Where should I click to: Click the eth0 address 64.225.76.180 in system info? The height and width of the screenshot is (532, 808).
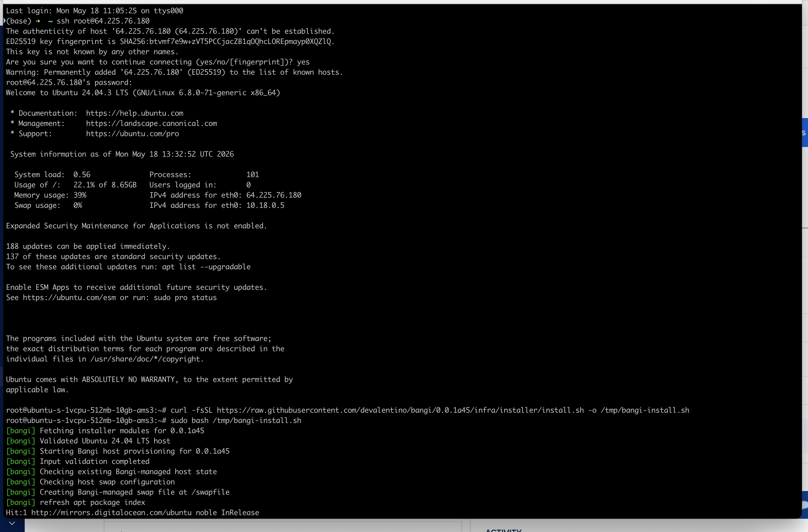click(x=274, y=195)
